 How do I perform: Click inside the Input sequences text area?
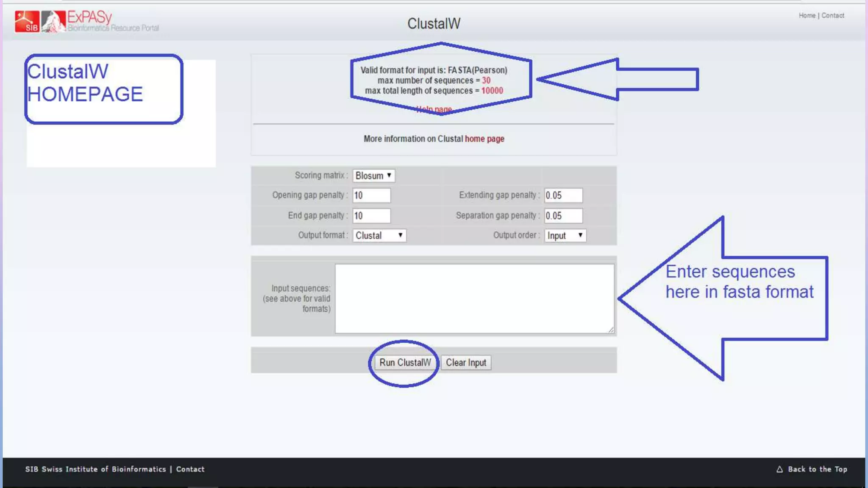click(474, 298)
